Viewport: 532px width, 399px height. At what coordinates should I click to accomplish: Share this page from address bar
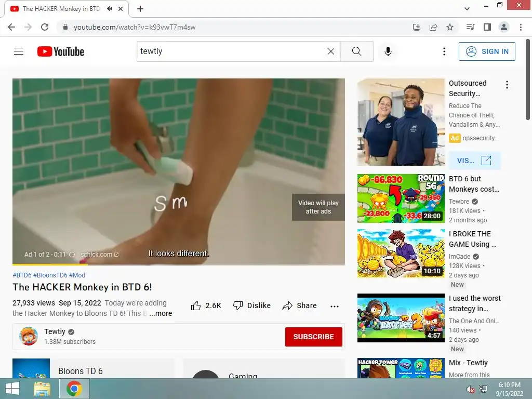433,27
